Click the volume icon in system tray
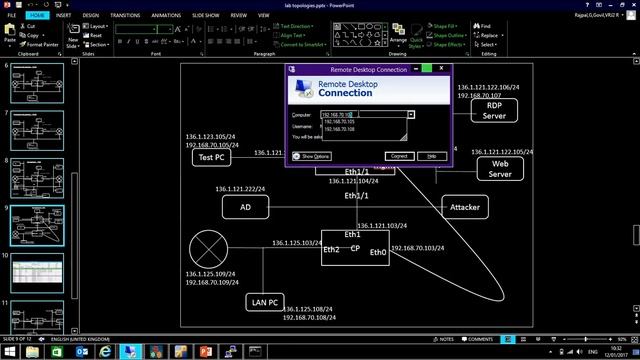This screenshot has height=360, width=640. (579, 352)
